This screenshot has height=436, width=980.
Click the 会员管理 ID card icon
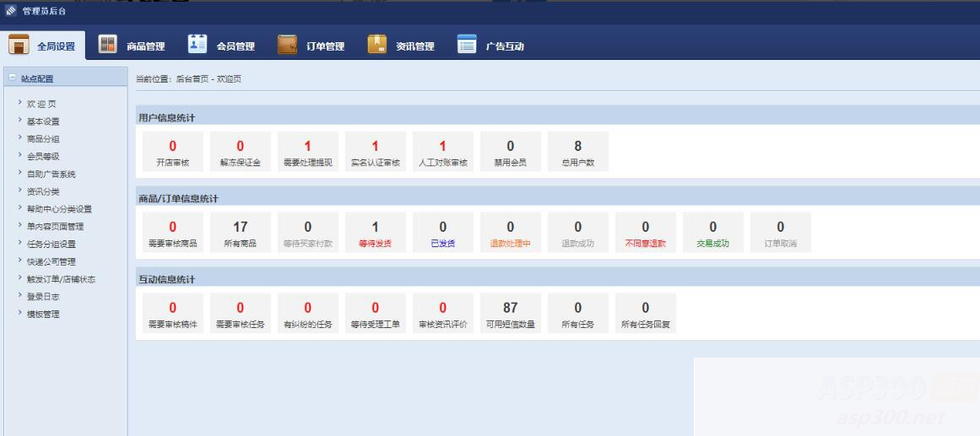(x=197, y=46)
